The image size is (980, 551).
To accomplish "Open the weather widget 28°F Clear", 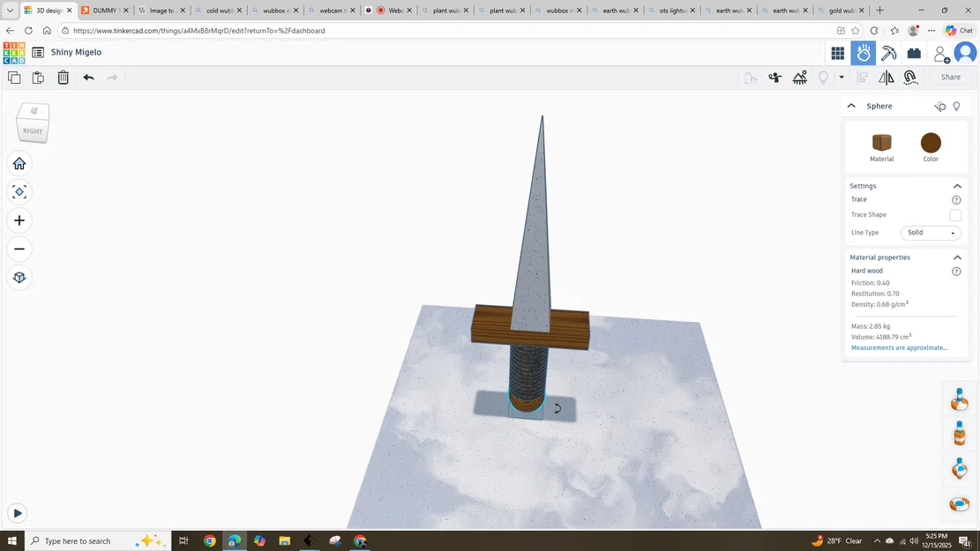I will coord(837,541).
